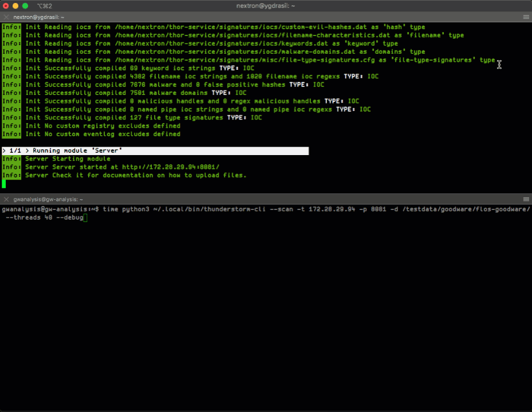Open the bottom pane's hamburger menu
This screenshot has height=412, width=532.
(526, 200)
